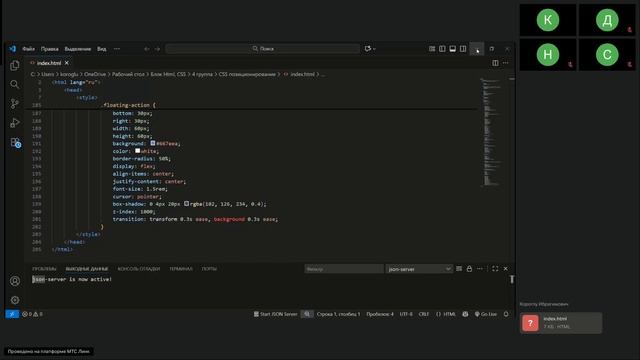Go forward with the navigation arrow
The height and width of the screenshot is (360, 640).
click(157, 49)
